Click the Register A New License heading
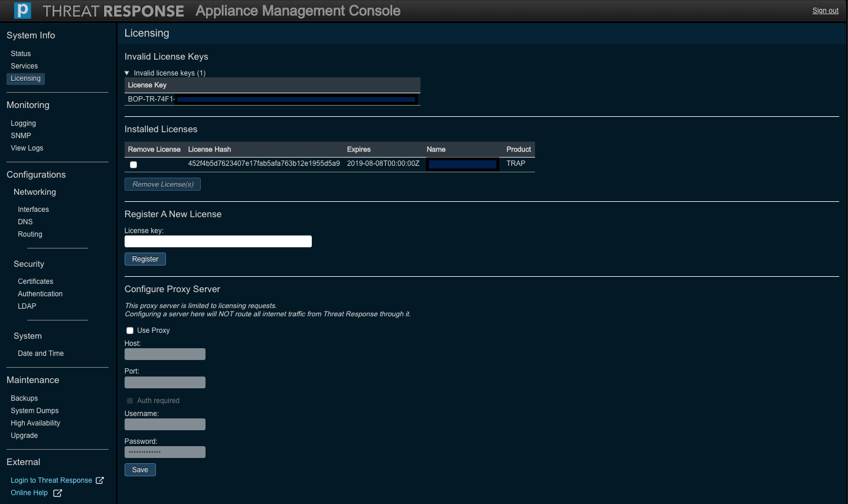 173,214
